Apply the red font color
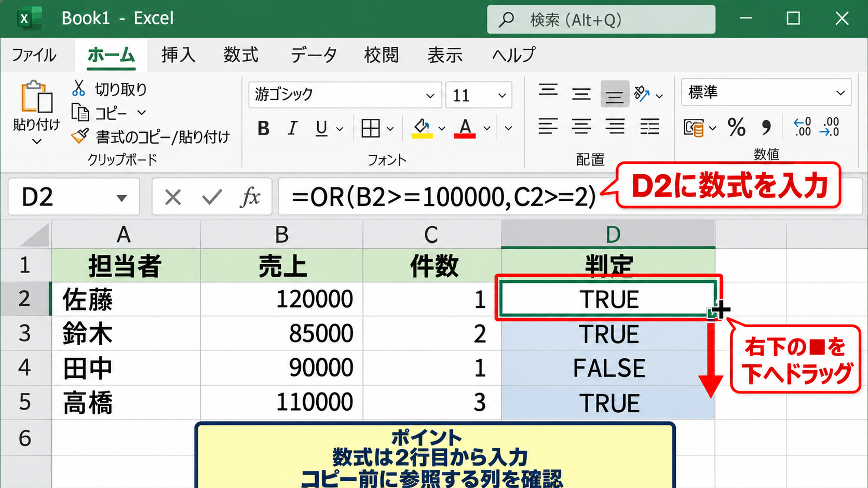Image resolution: width=868 pixels, height=488 pixels. pos(465,128)
